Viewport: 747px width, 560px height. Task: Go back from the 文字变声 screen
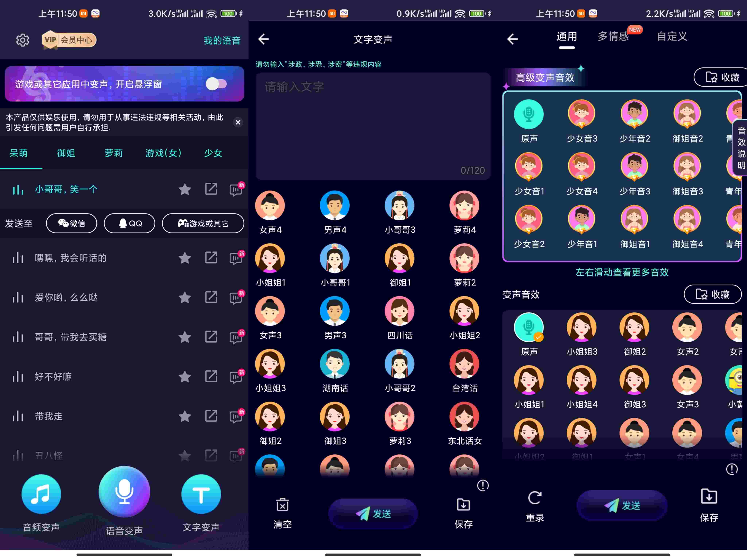[263, 39]
